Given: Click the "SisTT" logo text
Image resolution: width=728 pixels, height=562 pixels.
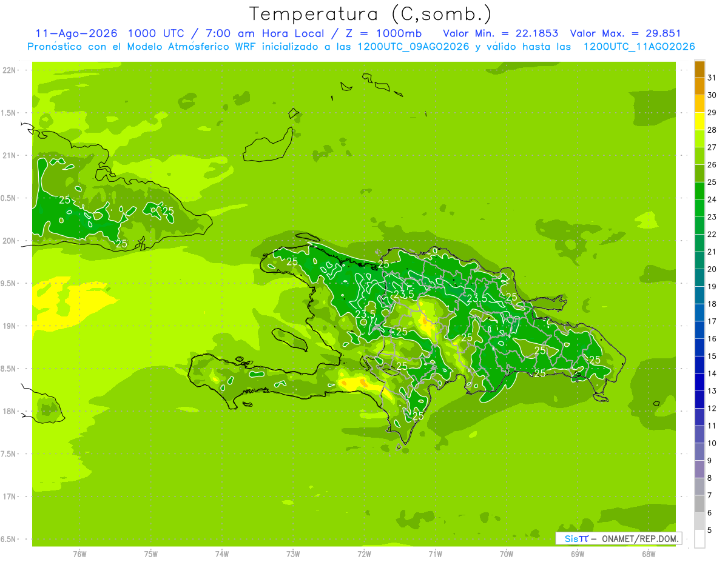Looking at the screenshot, I should coord(576,538).
